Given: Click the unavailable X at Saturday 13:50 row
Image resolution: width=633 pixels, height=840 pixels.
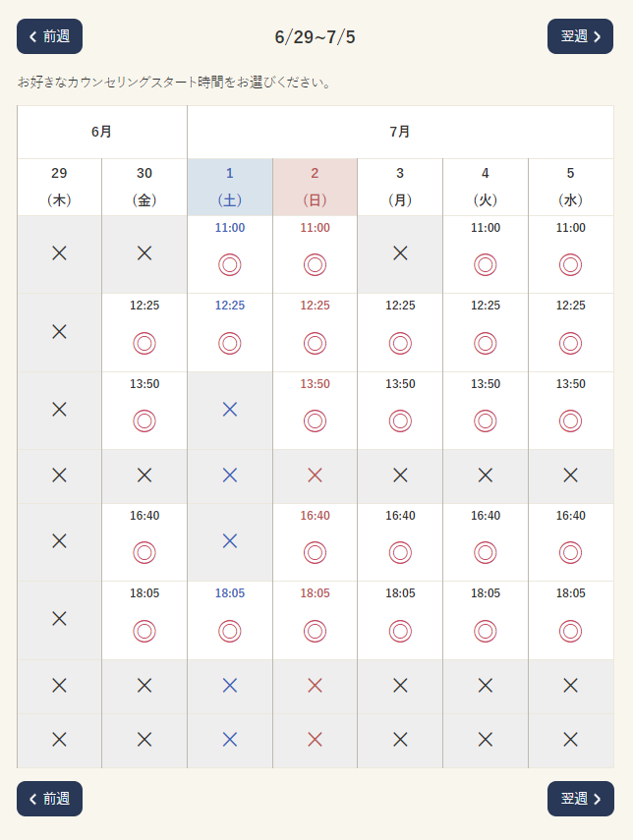Looking at the screenshot, I should click(x=229, y=410).
